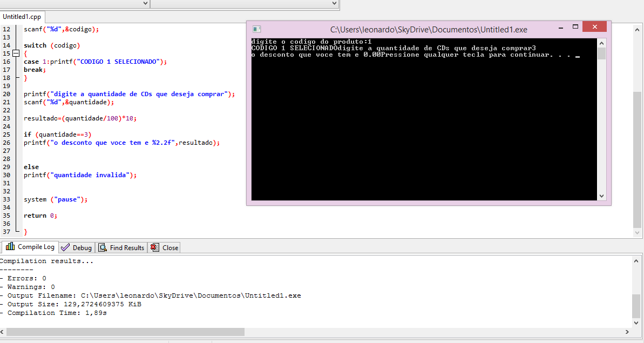Click compile log horizontal scrollbar thumb
The width and height of the screenshot is (644, 343).
coord(125,332)
